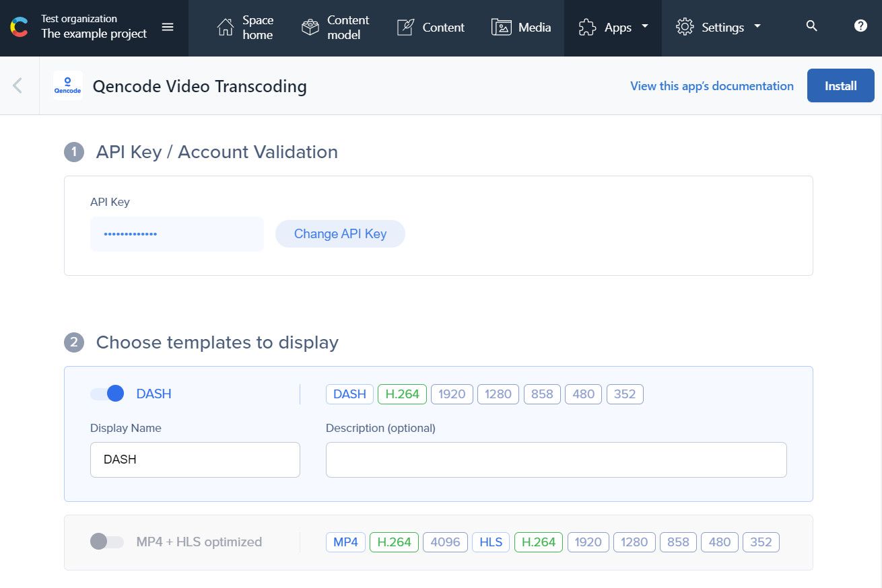Click the DASH row H.264 tag
This screenshot has width=882, height=588.
[x=402, y=394]
